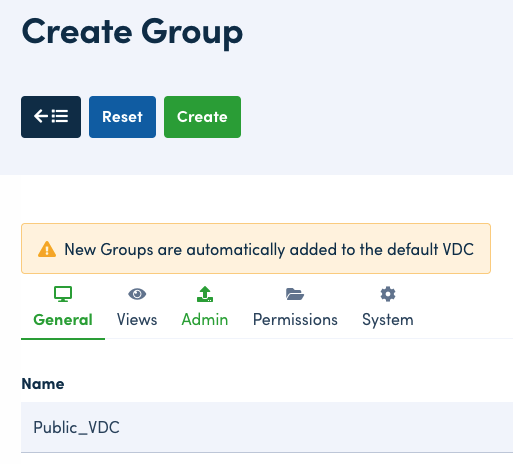Click the open folder icon above Permissions
513x464 pixels.
(295, 294)
